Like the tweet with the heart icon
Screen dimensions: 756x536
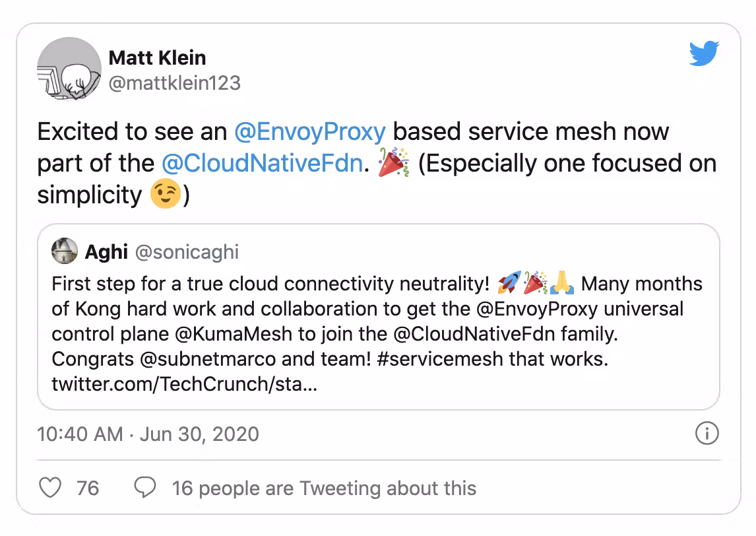(50, 488)
